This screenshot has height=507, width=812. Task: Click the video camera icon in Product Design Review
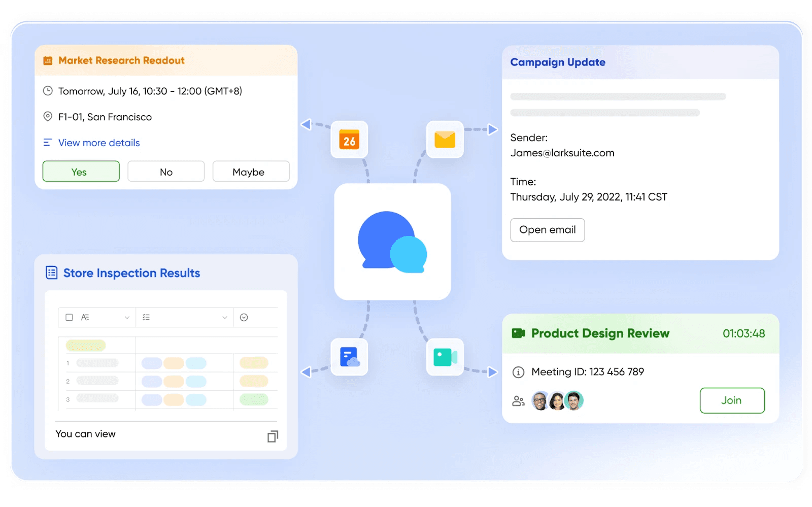[x=518, y=333]
